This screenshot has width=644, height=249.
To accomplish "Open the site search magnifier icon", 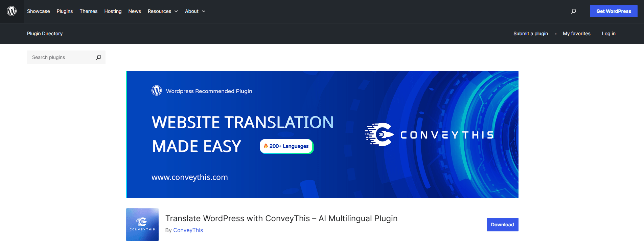I will click(574, 11).
